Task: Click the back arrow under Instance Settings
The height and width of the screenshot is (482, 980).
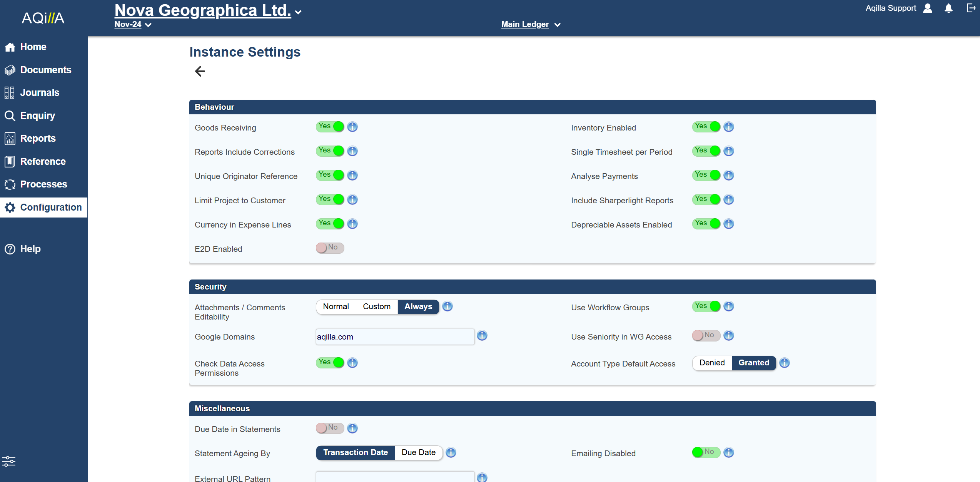Action: 200,71
